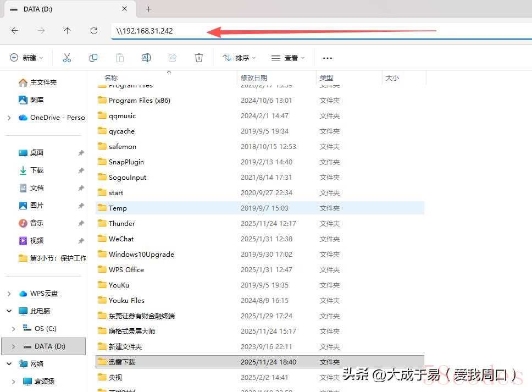The height and width of the screenshot is (392, 532).
Task: Click the Share icon
Action: coord(173,58)
